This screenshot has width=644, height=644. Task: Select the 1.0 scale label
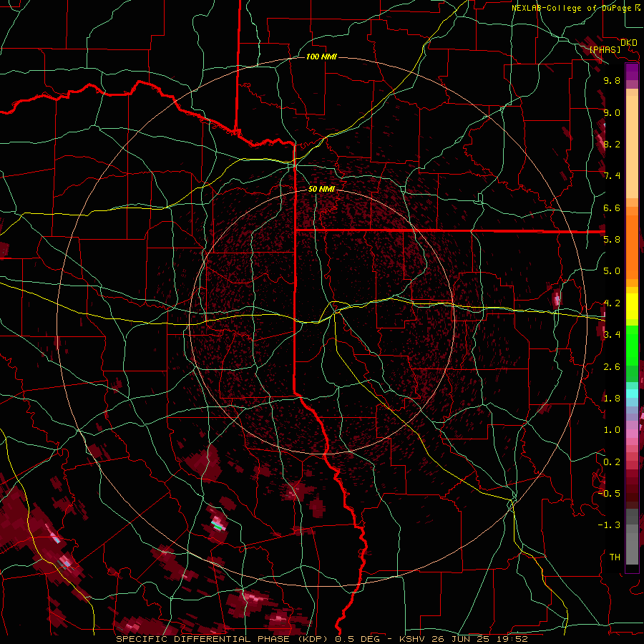coord(612,430)
